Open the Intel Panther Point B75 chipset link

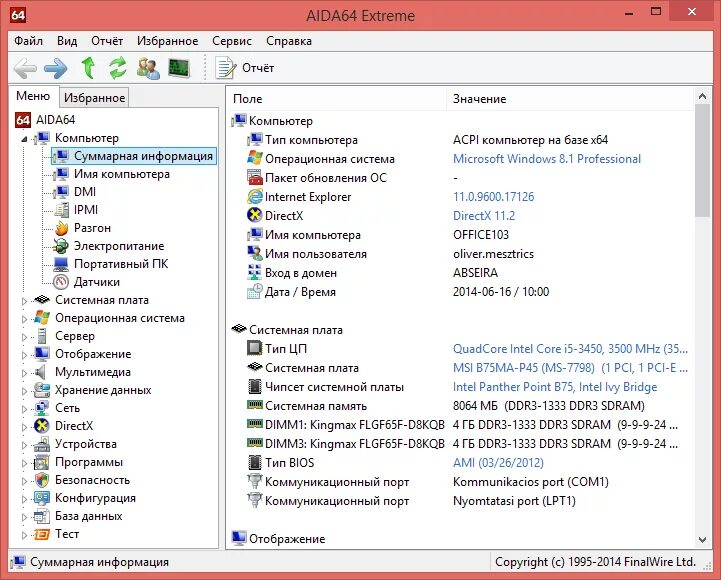tap(555, 387)
